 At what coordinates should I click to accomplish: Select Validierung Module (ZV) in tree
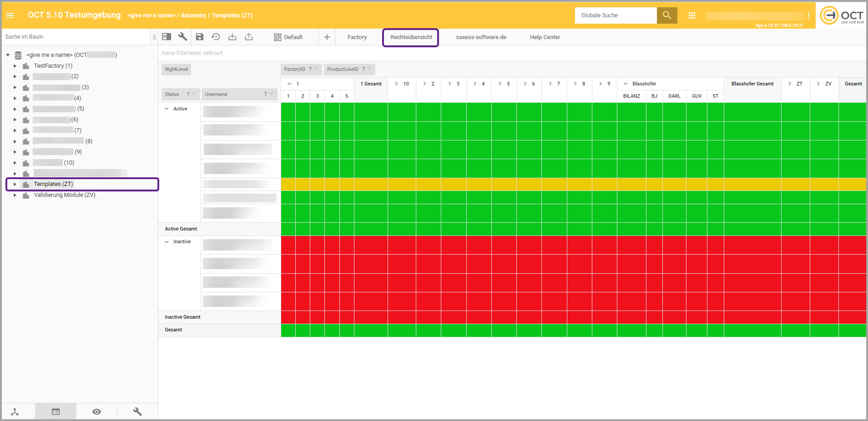[x=65, y=195]
